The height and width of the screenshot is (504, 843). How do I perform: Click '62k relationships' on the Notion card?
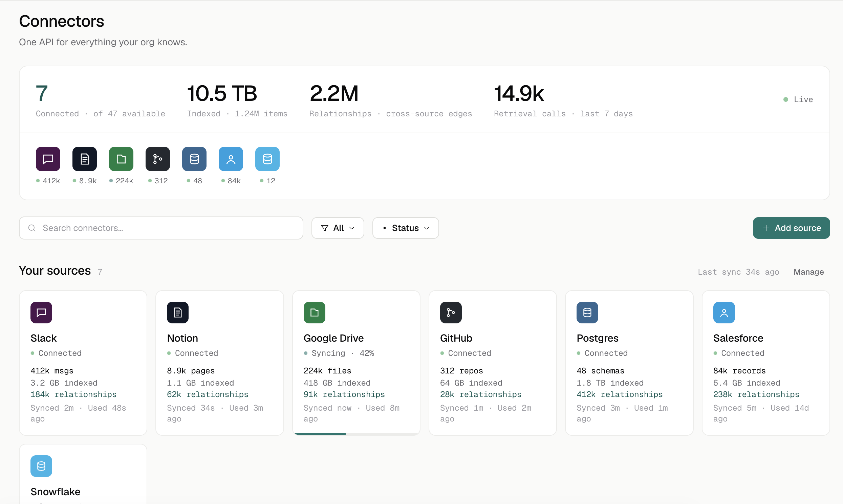(x=207, y=394)
